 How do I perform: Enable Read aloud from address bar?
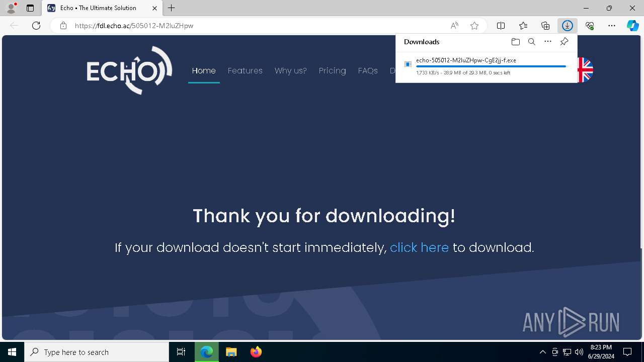[454, 26]
